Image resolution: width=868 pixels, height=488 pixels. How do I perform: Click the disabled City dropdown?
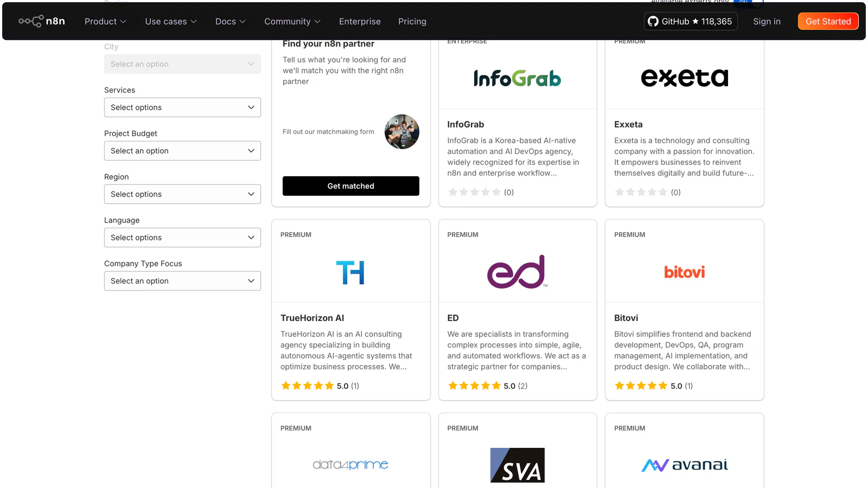tap(182, 64)
